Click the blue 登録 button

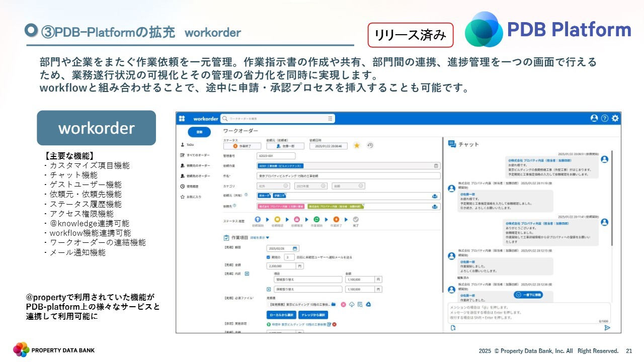coord(199,132)
